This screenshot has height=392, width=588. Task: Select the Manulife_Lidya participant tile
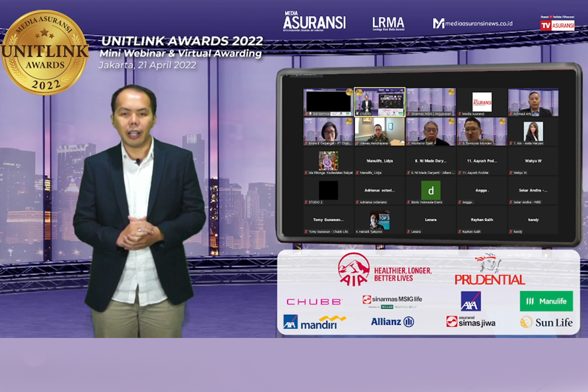click(380, 161)
